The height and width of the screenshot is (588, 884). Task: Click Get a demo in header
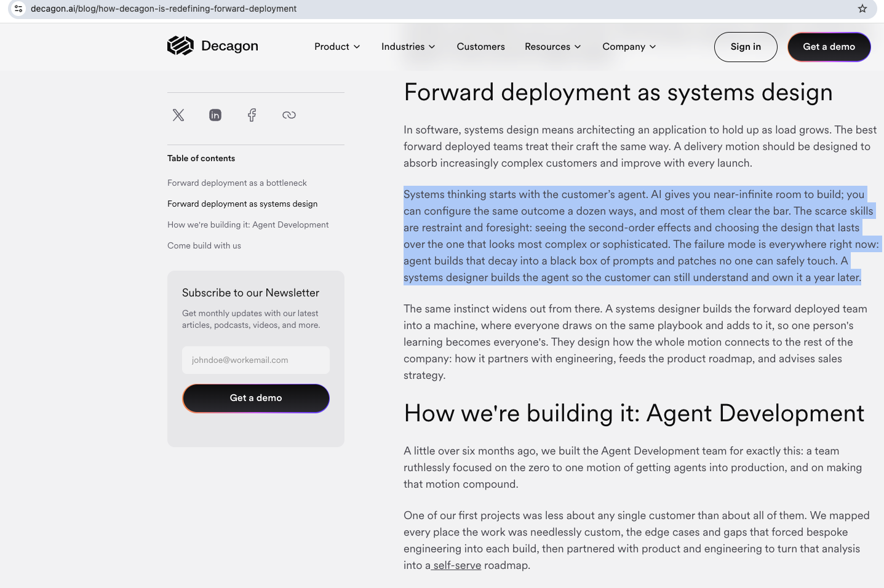[x=829, y=47]
